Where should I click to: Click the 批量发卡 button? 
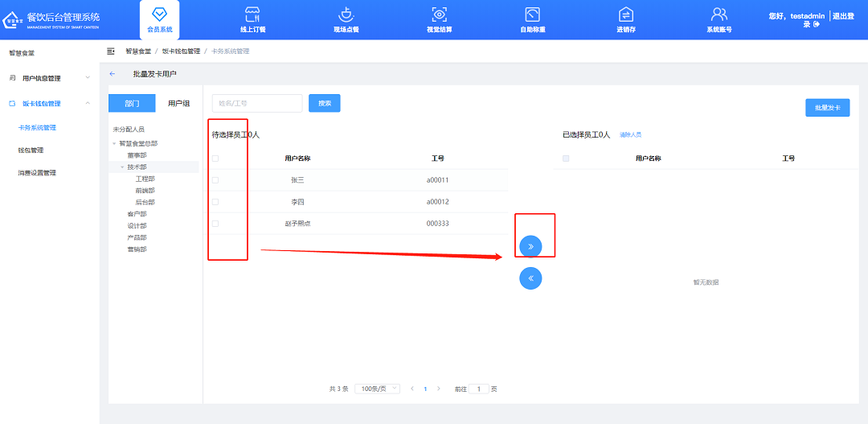tap(827, 108)
